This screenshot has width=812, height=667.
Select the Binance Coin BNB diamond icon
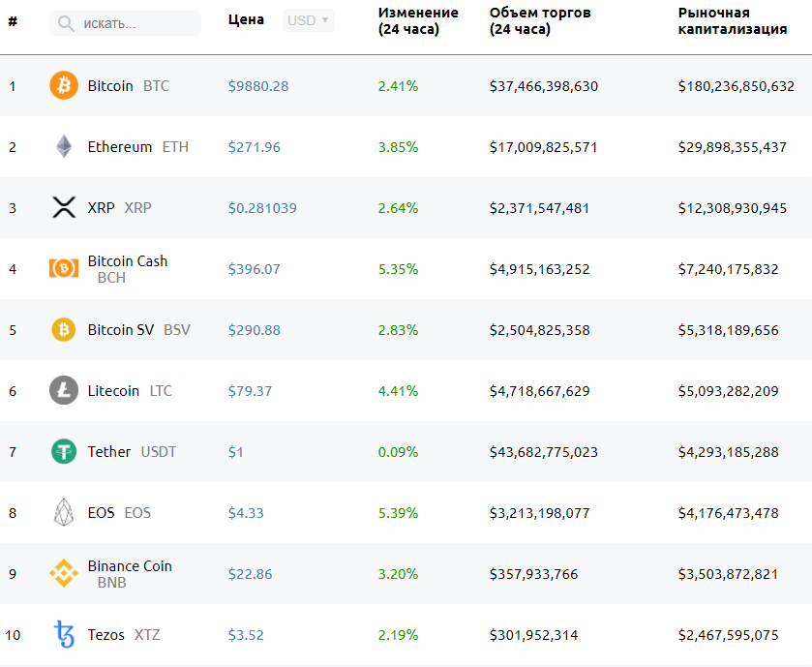click(x=64, y=573)
